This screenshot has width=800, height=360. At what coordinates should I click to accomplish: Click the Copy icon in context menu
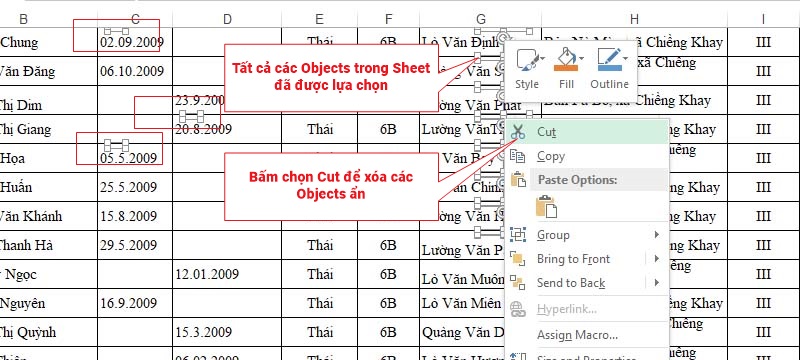518,156
